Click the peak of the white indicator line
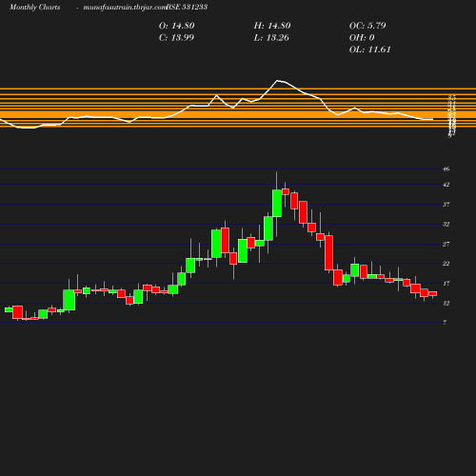This screenshot has height=476, width=476. [x=277, y=81]
